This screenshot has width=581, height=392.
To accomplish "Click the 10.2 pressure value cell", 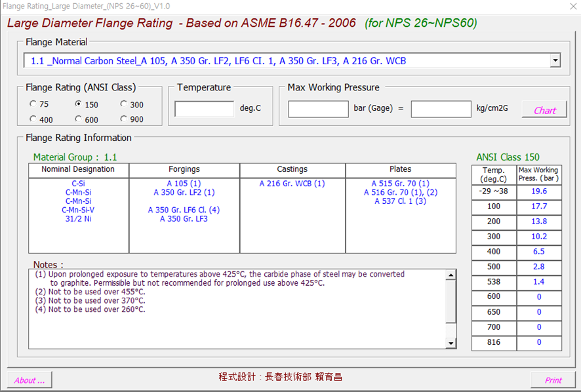I will [539, 237].
